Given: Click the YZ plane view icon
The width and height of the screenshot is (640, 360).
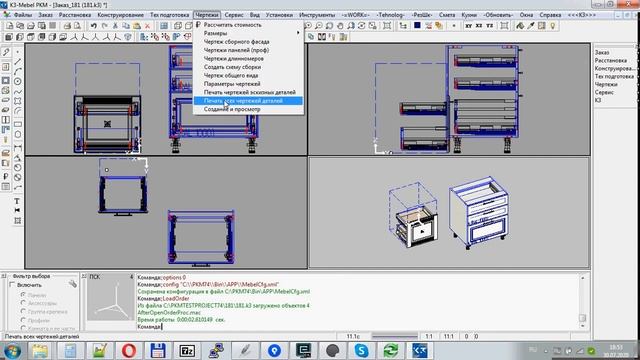Looking at the screenshot, I should click(489, 26).
